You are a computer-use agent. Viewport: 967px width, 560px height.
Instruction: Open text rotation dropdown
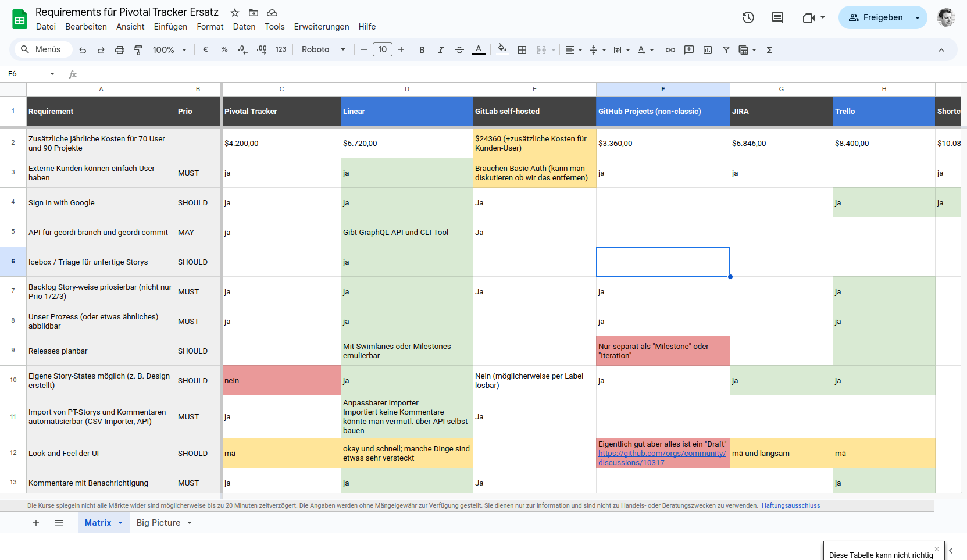tap(645, 50)
